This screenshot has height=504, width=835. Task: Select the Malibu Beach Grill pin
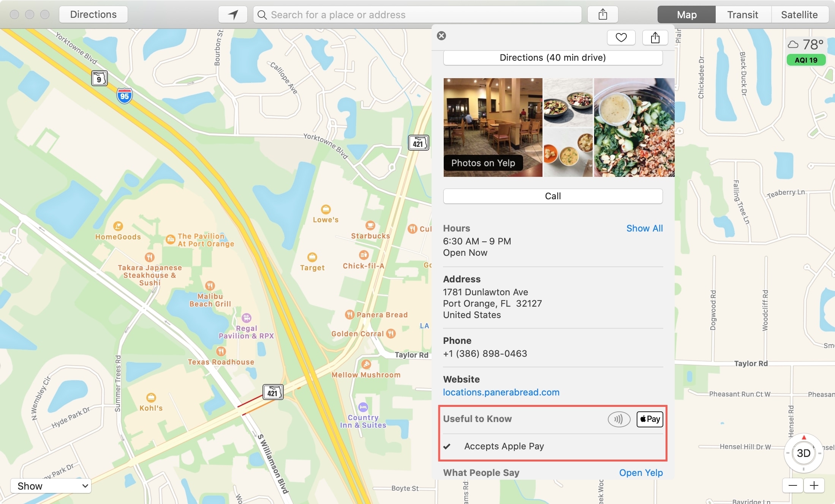click(x=210, y=285)
